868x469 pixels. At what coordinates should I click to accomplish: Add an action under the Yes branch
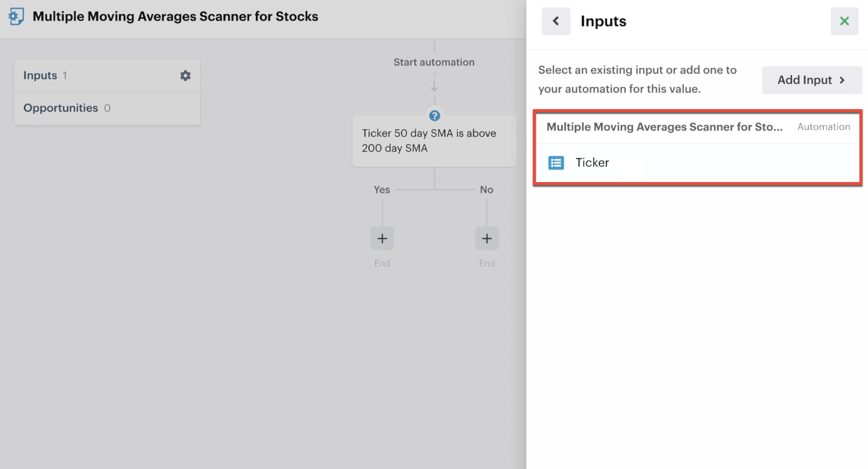382,238
